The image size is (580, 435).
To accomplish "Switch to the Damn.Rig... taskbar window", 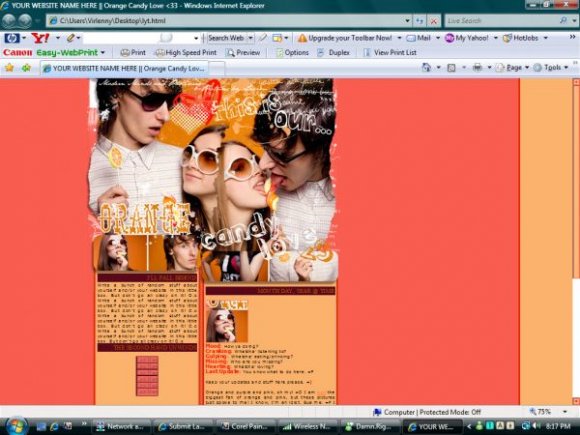I will point(370,426).
